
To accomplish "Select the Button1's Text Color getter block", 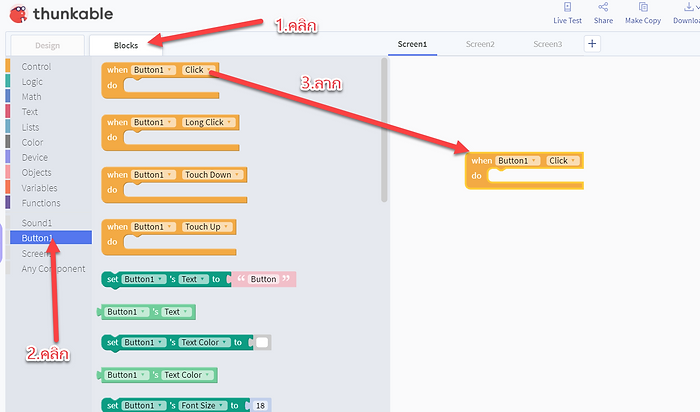I will tap(158, 375).
